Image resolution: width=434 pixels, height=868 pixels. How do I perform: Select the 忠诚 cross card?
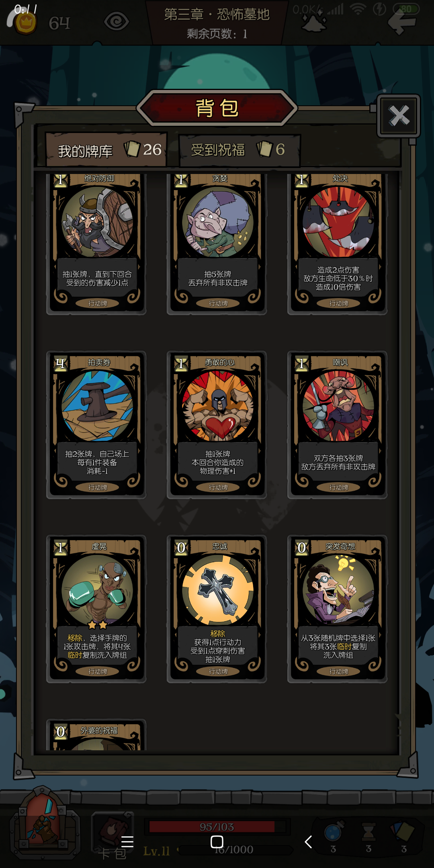[x=217, y=609]
